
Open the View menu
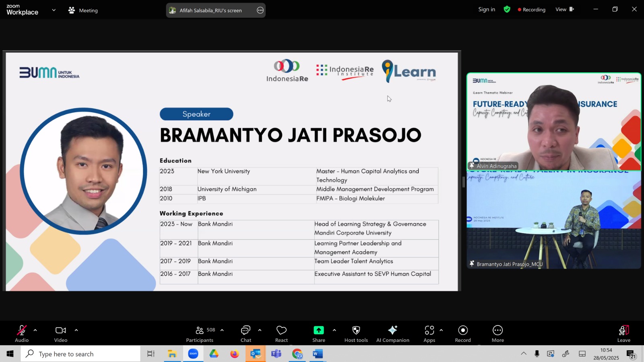(565, 9)
